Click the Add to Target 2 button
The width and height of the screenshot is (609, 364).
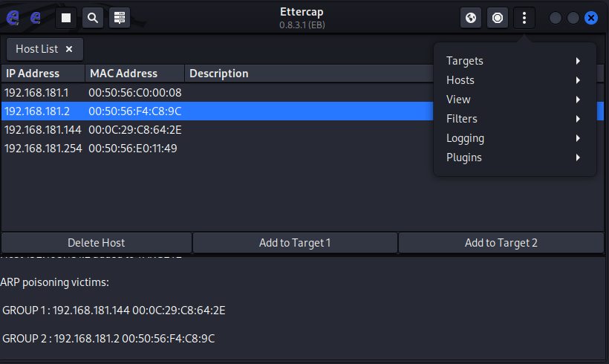[x=501, y=243]
